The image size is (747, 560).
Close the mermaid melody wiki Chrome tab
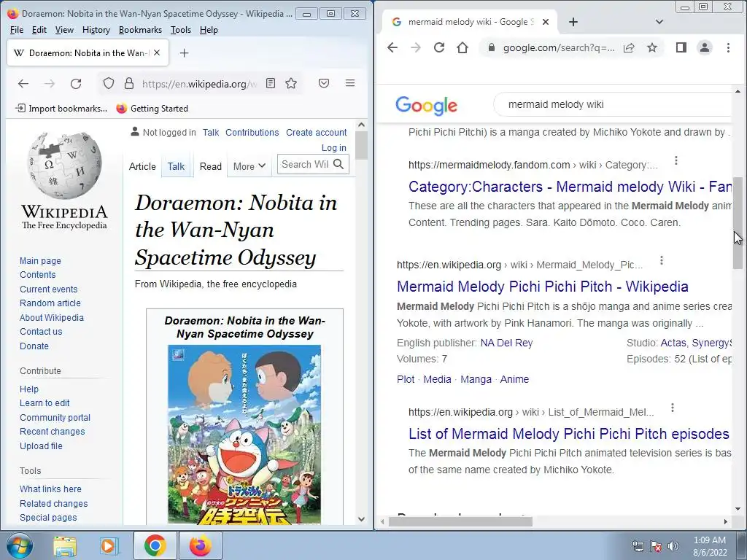(x=546, y=22)
